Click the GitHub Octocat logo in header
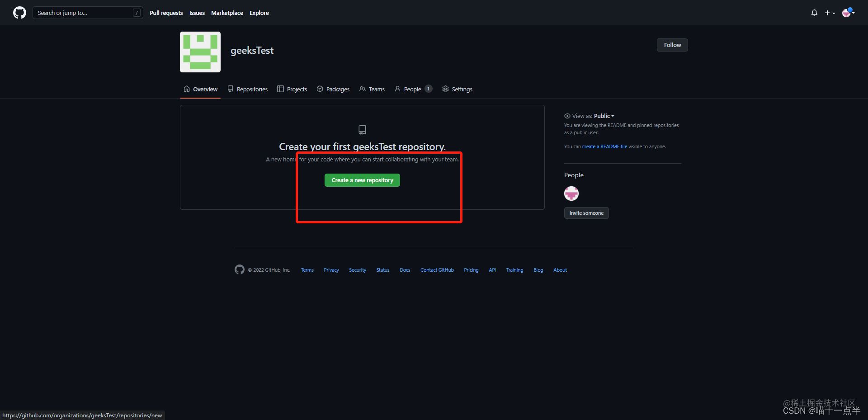 click(x=19, y=13)
